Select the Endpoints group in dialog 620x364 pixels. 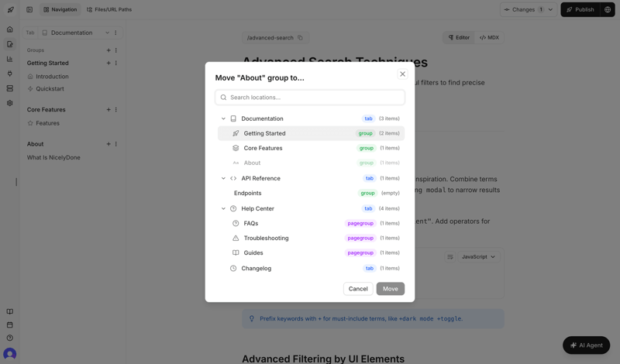point(311,194)
